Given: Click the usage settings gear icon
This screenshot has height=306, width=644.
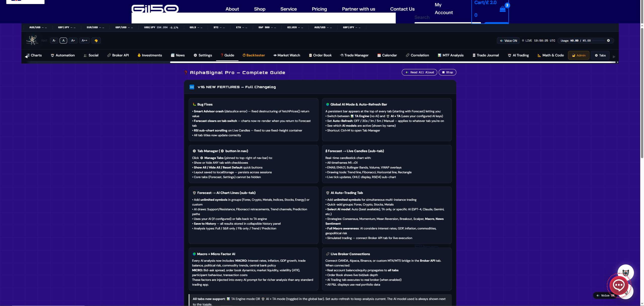Looking at the screenshot, I should tap(608, 41).
